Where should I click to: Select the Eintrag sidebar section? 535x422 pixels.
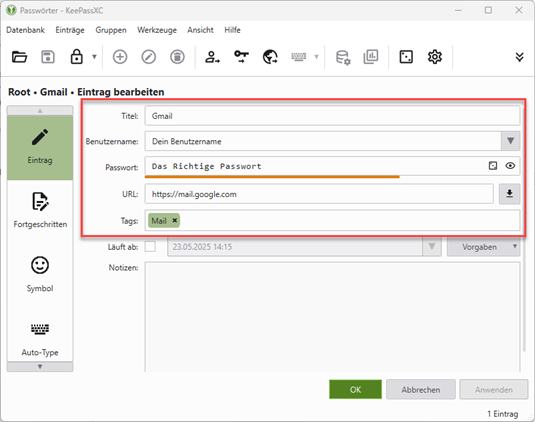coord(40,147)
